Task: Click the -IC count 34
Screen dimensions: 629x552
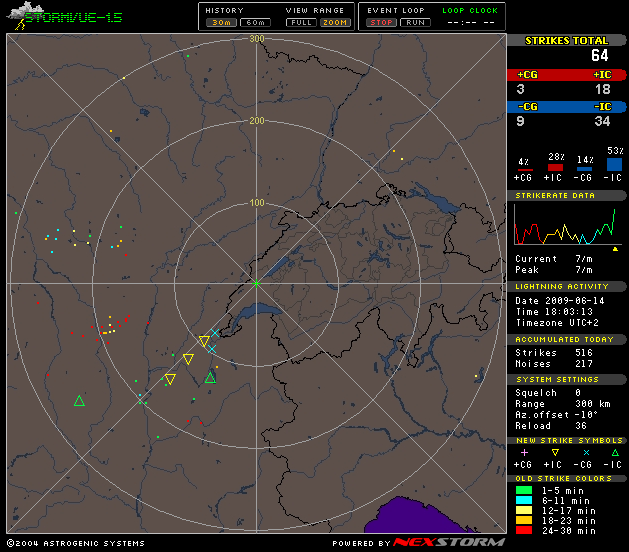Action: 602,121
